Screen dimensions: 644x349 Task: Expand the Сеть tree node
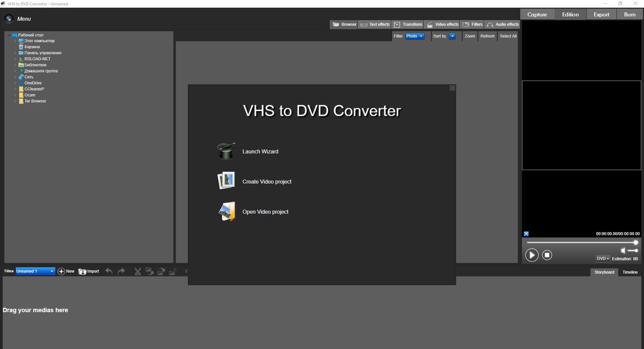coord(16,77)
